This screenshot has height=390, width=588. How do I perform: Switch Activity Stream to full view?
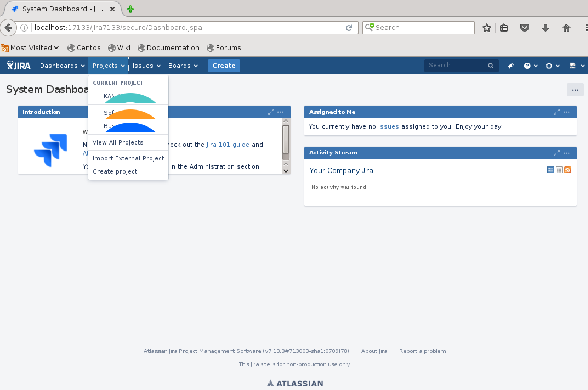(x=550, y=170)
